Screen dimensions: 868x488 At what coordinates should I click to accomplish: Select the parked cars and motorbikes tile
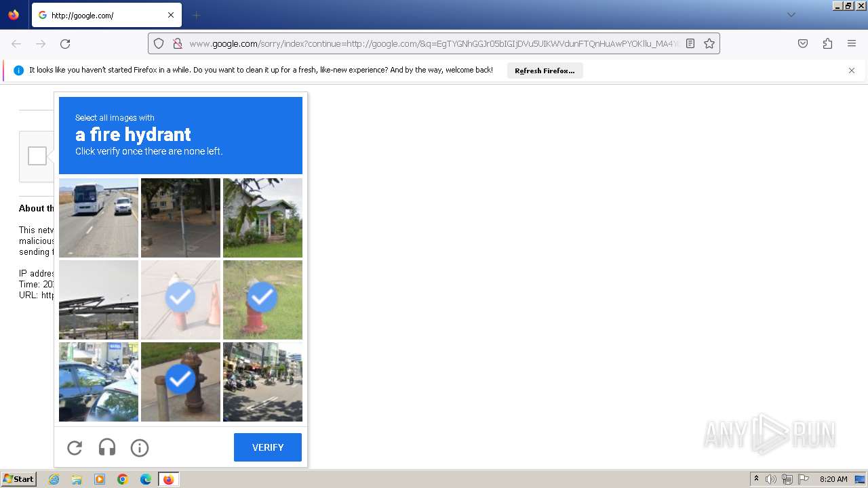[x=98, y=382]
